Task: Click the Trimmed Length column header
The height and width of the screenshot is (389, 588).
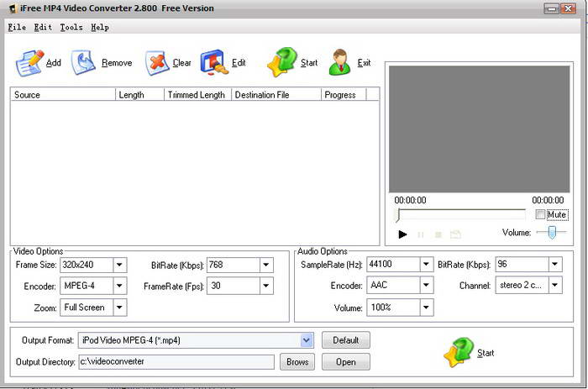Action: (x=198, y=95)
